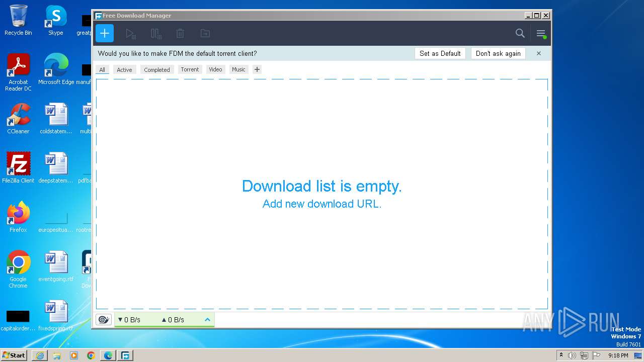Open the search magnifier icon
The image size is (644, 362).
click(x=520, y=33)
